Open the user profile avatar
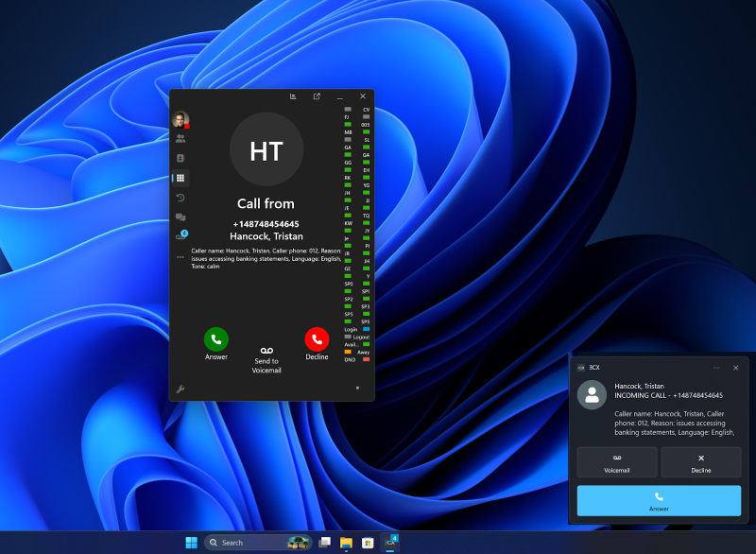Viewport: 756px width, 554px height. 180,119
